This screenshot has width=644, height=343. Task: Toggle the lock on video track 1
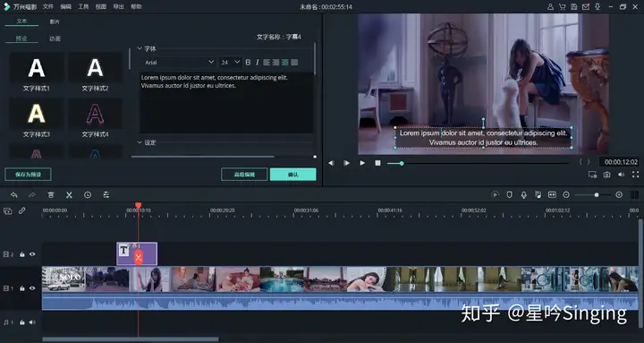[22, 288]
